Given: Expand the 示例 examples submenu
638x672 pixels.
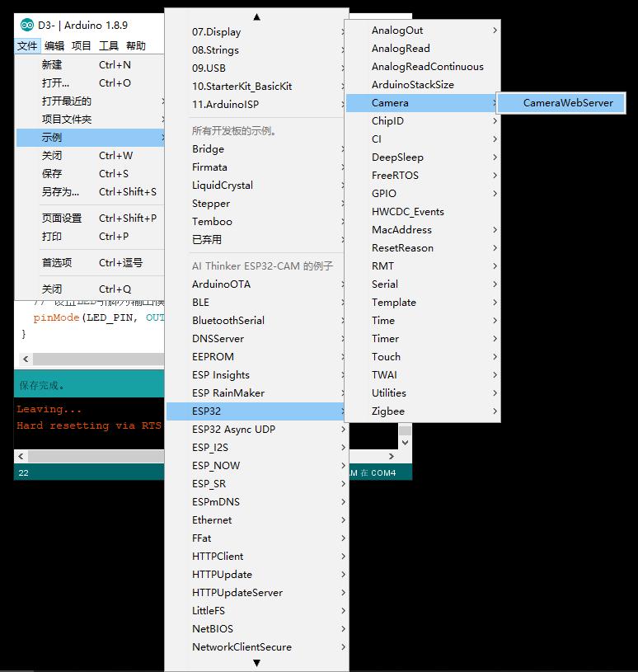Looking at the screenshot, I should [90, 138].
